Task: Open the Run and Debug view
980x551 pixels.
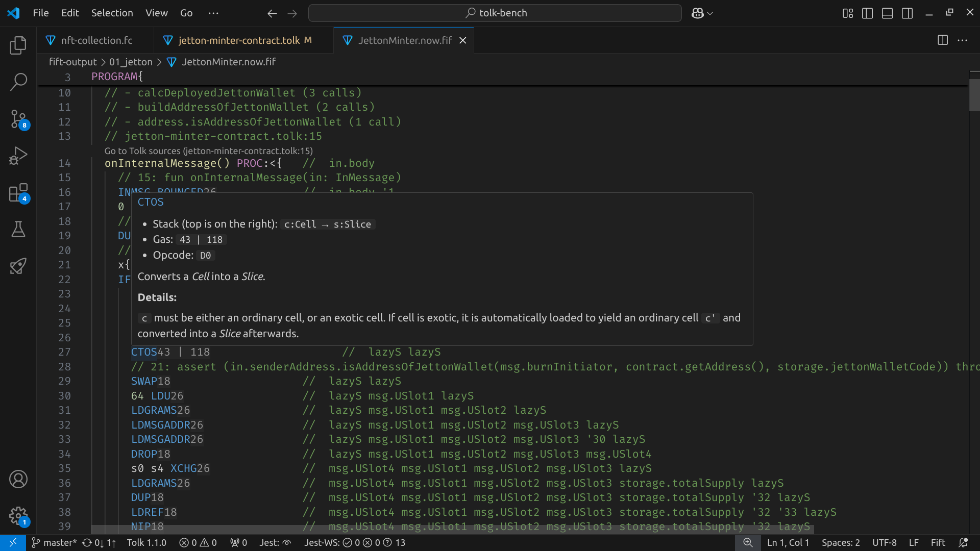Action: (x=18, y=156)
